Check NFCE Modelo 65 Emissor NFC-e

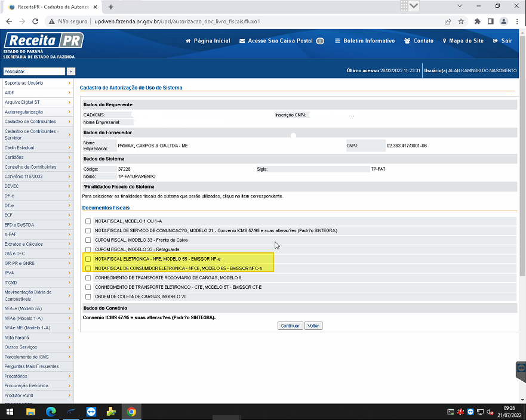click(88, 268)
